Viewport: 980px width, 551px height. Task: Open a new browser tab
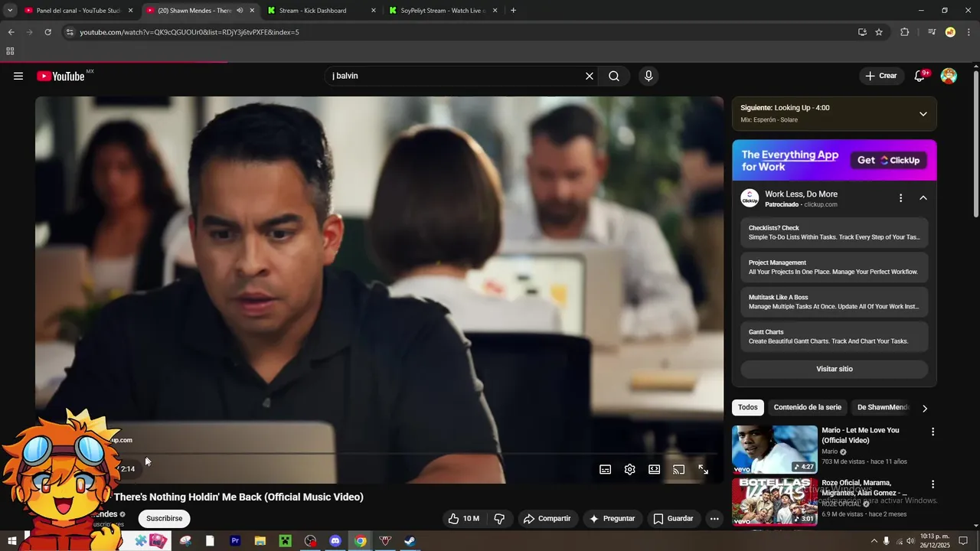[x=513, y=11]
